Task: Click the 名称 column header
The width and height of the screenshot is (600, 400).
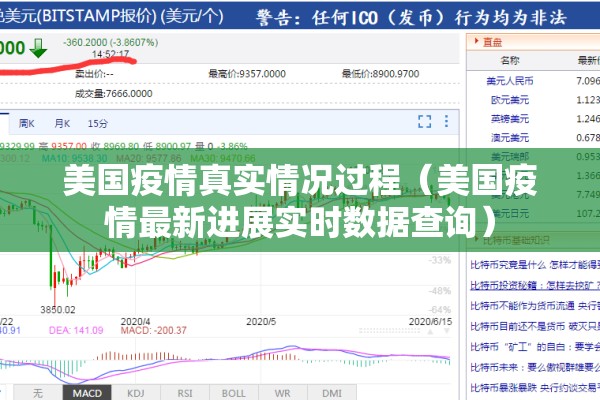Action: (510, 60)
